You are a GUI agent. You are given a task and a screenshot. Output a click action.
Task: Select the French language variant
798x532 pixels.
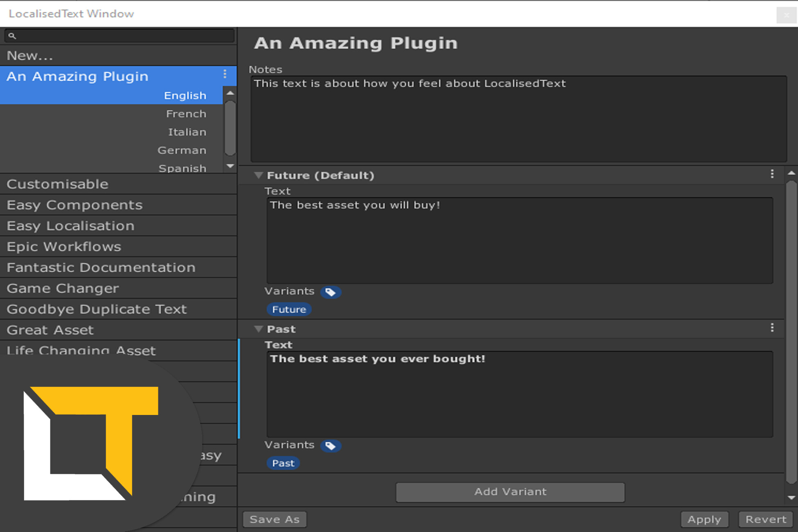click(x=186, y=113)
